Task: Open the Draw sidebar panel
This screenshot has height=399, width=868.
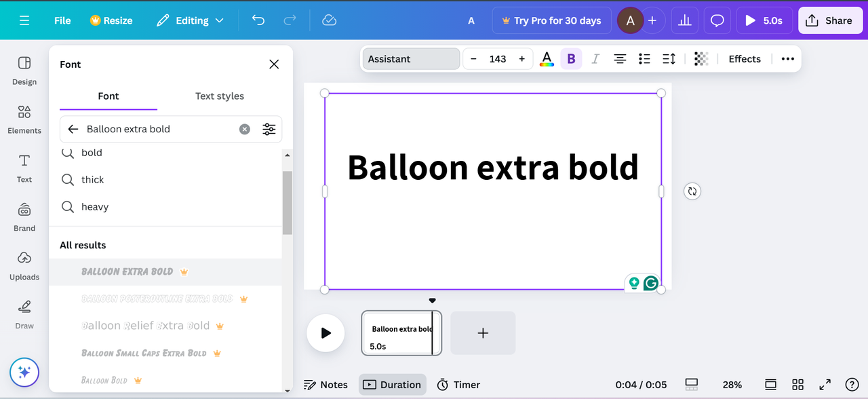Action: tap(24, 315)
